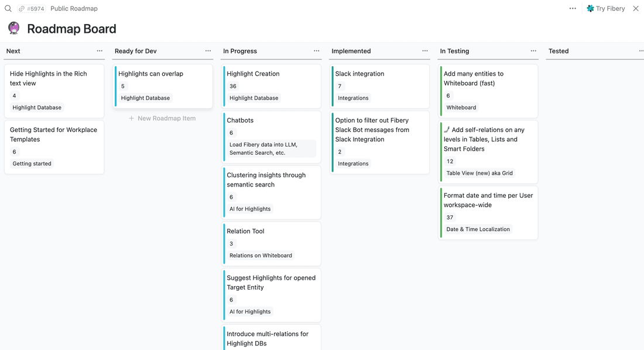Expand options for the Tested column

[x=641, y=51]
